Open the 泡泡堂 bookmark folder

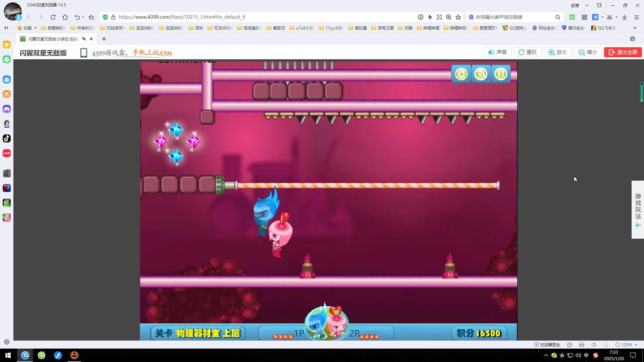pyautogui.click(x=249, y=28)
